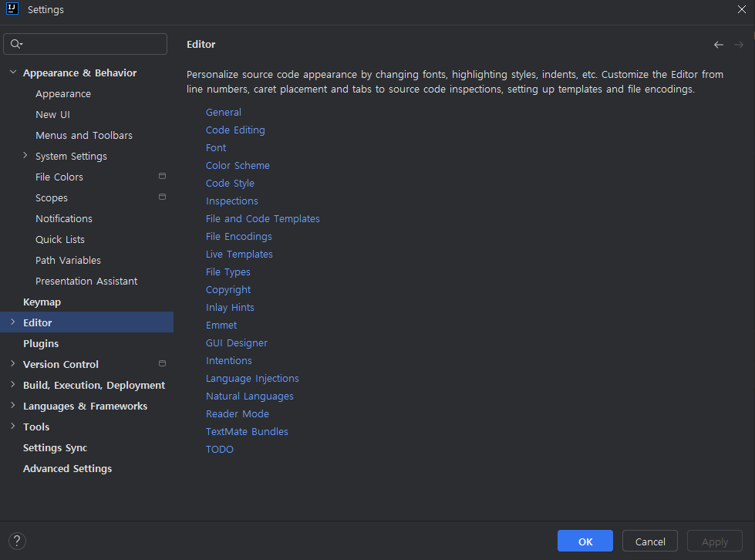755x560 pixels.
Task: Click the Scopes project-level icon
Action: (x=162, y=197)
